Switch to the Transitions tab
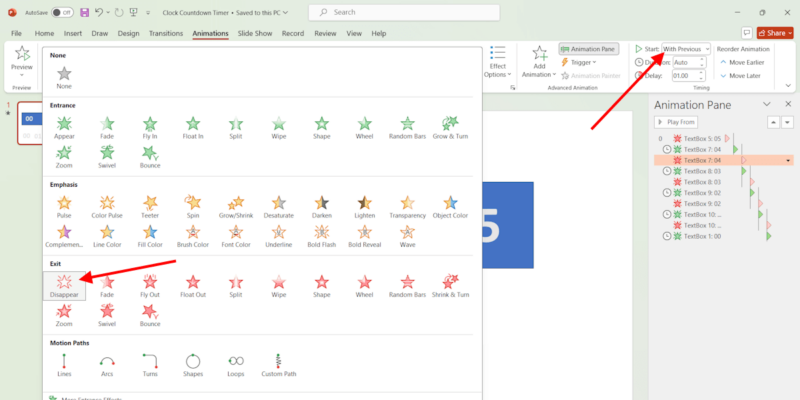The width and height of the screenshot is (800, 400). [x=166, y=33]
